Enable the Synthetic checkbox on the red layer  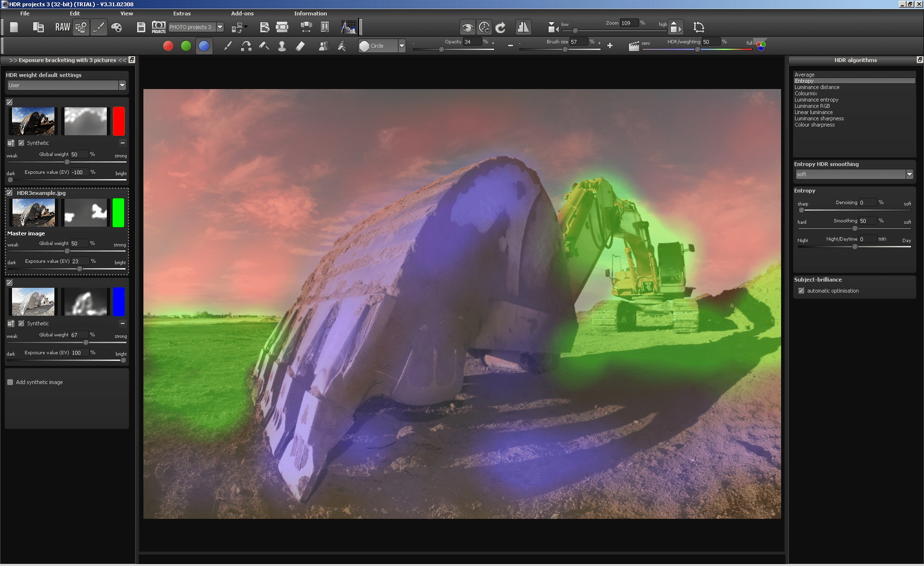pos(21,142)
